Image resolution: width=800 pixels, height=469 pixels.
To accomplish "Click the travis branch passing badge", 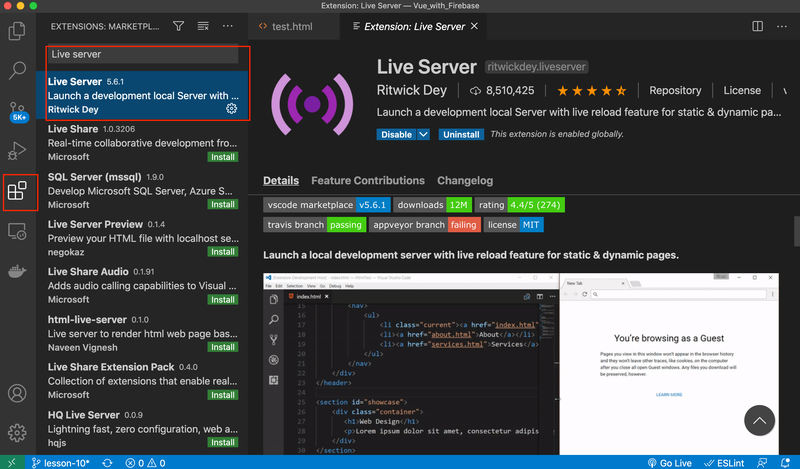I will [315, 225].
